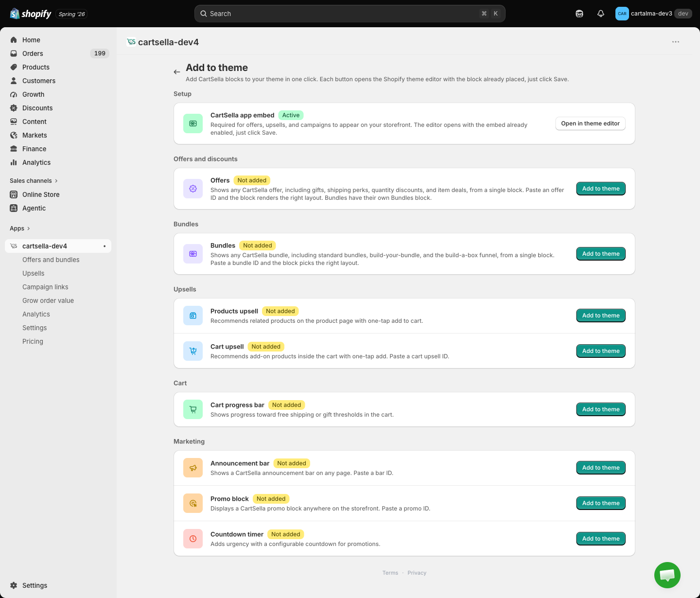This screenshot has height=598, width=700.
Task: Add Promo block to theme
Action: 601,503
